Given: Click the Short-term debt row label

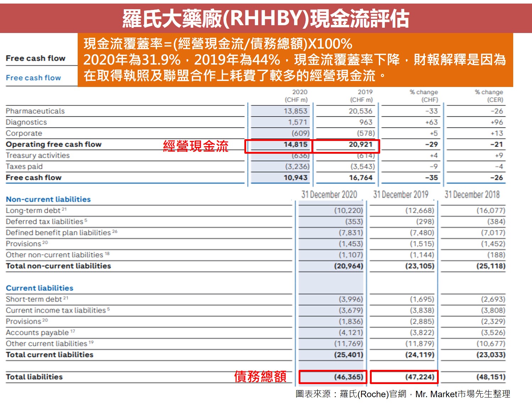Looking at the screenshot, I should point(37,299).
